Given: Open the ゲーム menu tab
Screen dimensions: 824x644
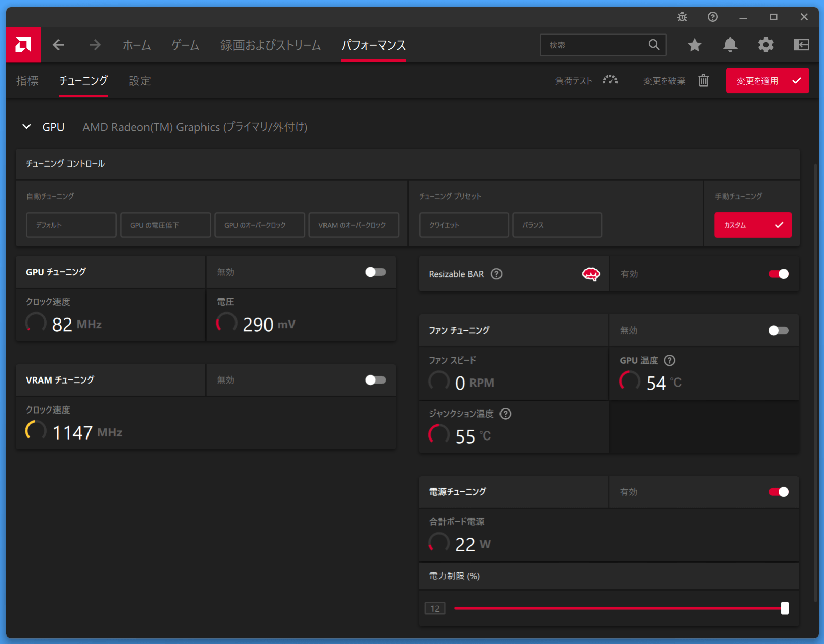Looking at the screenshot, I should [x=185, y=45].
